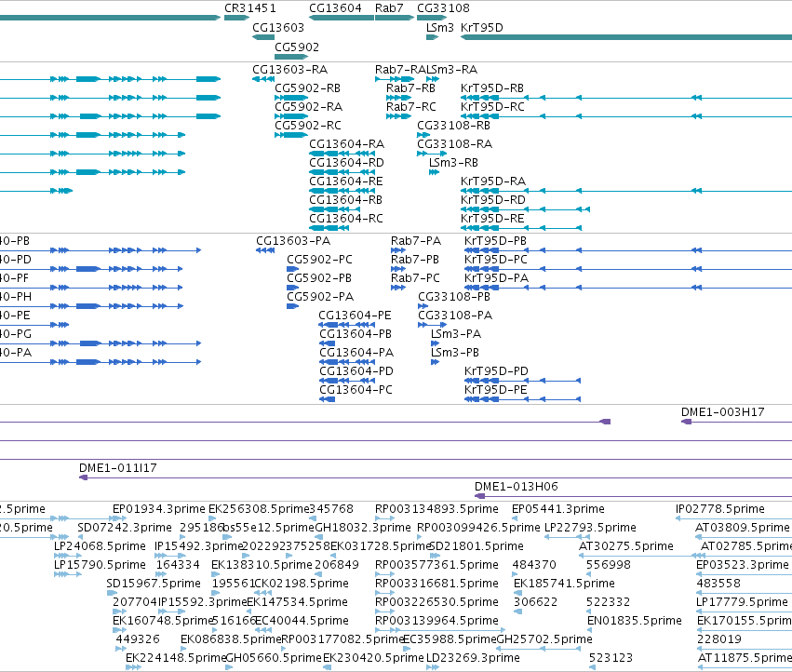Select protein CG5902-PB
792x672 pixels.
coord(319,278)
